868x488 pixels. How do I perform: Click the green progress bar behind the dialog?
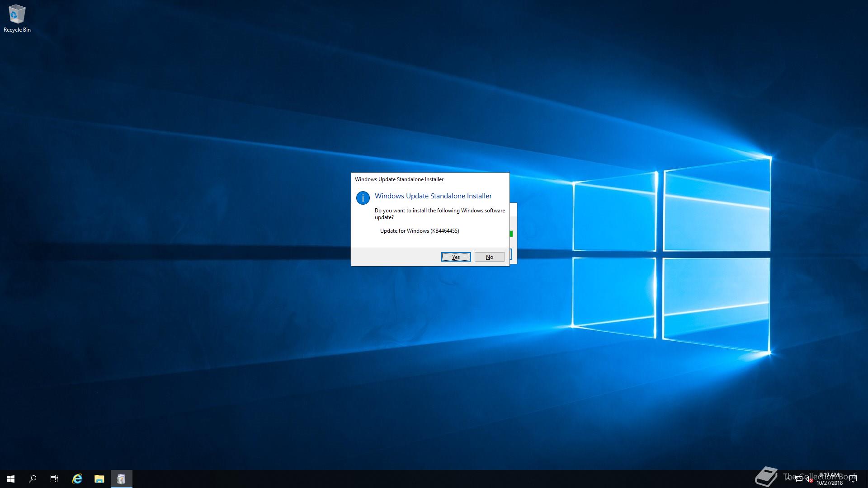point(511,234)
